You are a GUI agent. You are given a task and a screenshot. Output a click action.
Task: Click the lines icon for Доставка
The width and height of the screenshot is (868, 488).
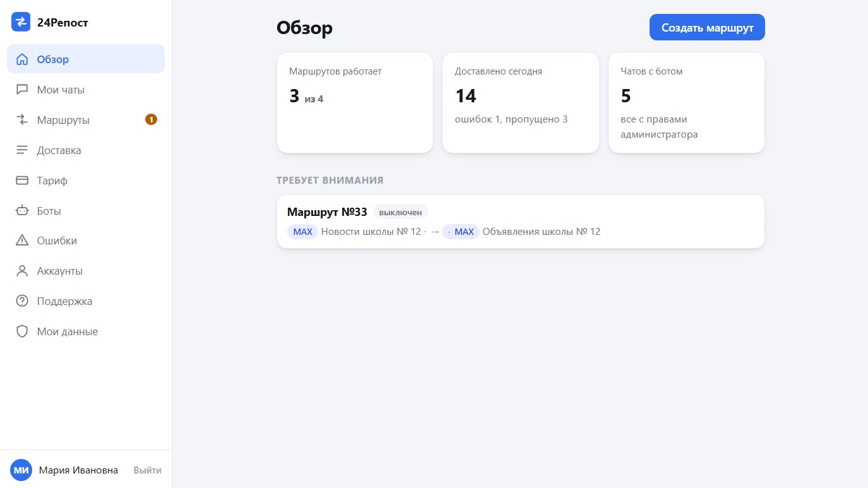click(x=22, y=150)
